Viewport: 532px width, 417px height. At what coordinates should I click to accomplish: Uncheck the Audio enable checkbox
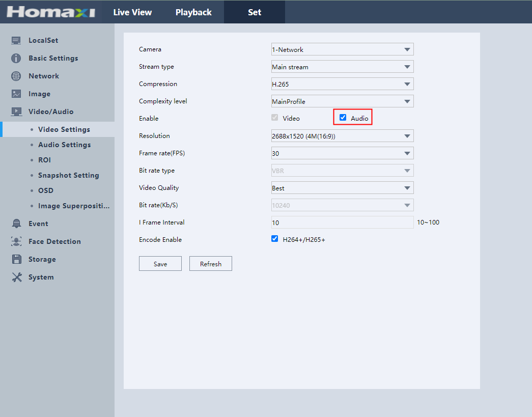(343, 118)
